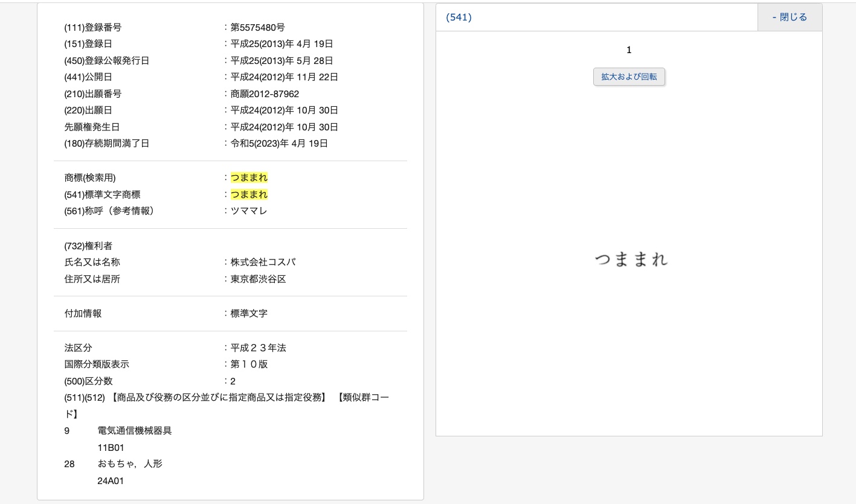Click the (561)称呼（参考情報） label
The image size is (856, 504).
(109, 211)
